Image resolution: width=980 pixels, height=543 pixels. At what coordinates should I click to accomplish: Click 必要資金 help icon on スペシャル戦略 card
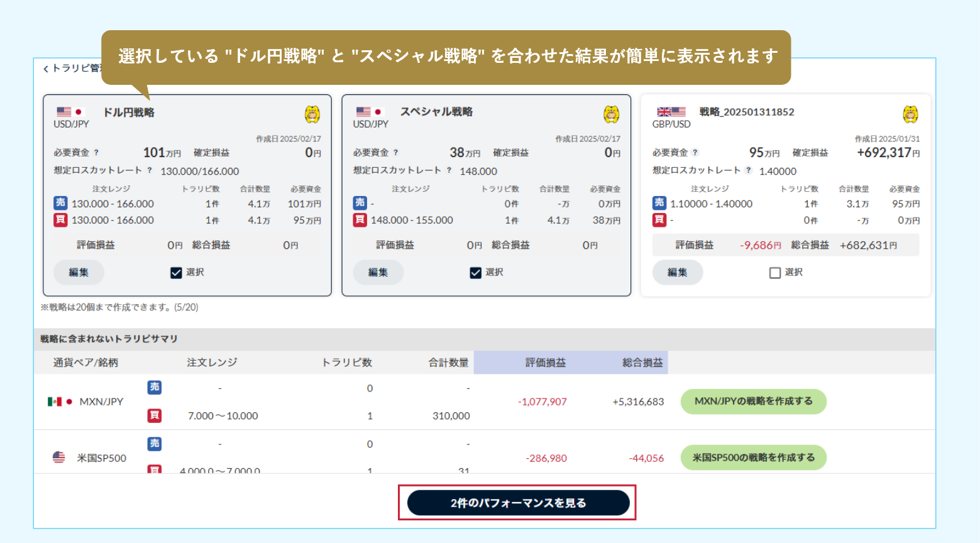point(395,153)
